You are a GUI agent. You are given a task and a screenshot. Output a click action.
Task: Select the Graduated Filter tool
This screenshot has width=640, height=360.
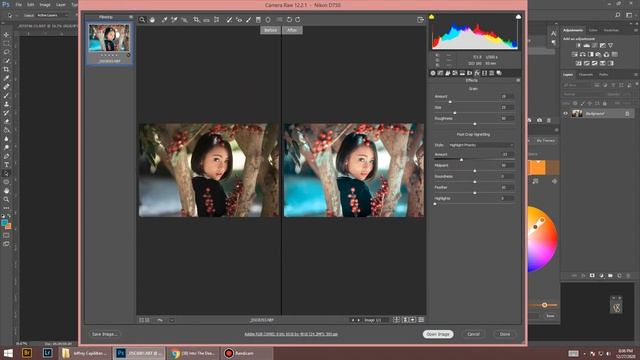tap(258, 20)
